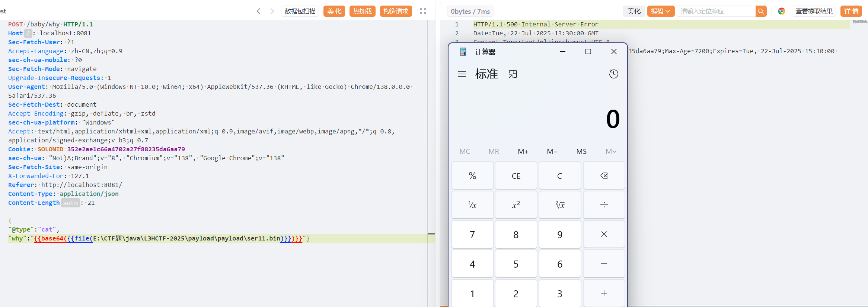The image size is (868, 307).
Task: Click the MS memory store key
Action: click(x=581, y=151)
